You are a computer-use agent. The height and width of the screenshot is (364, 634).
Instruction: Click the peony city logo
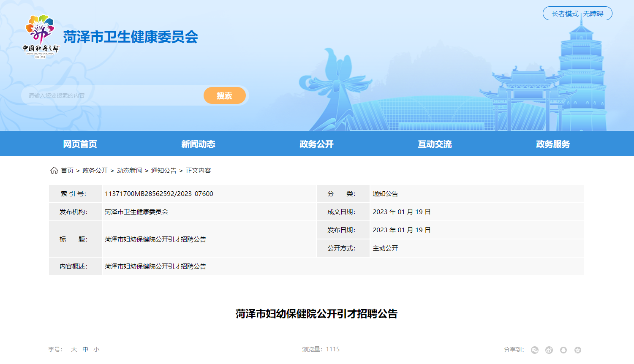(41, 36)
